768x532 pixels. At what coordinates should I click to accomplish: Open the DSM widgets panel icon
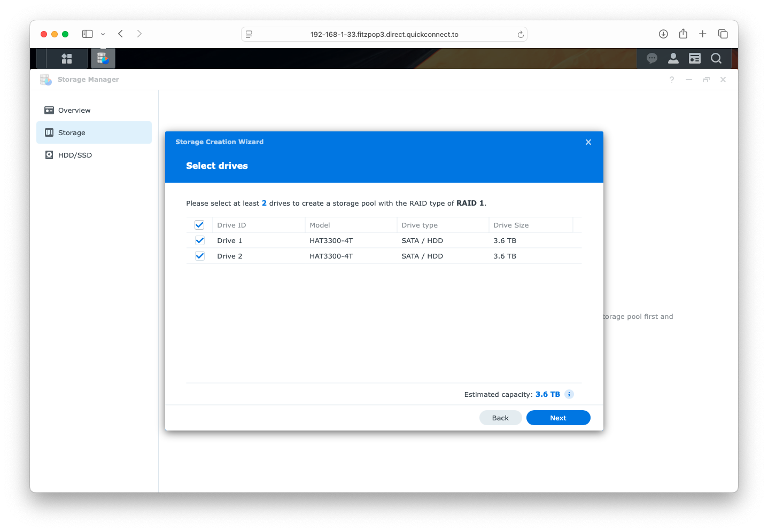[695, 58]
